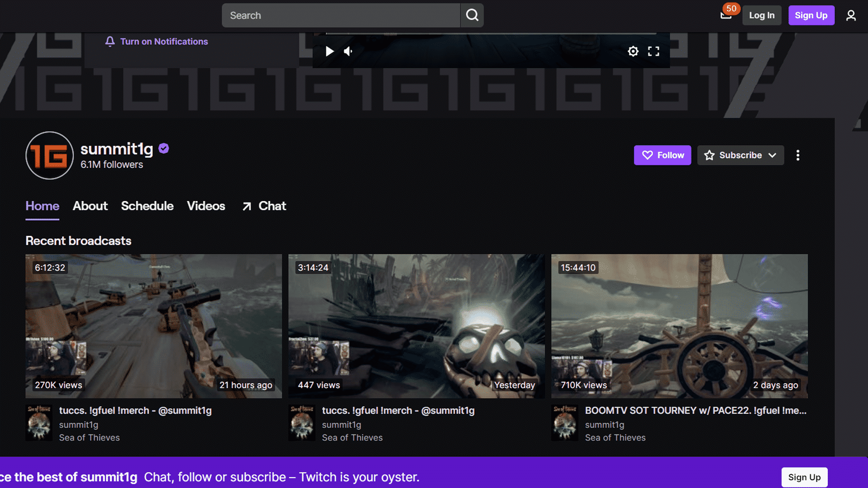Expand the Subscribe dropdown
868x488 pixels.
click(741, 155)
